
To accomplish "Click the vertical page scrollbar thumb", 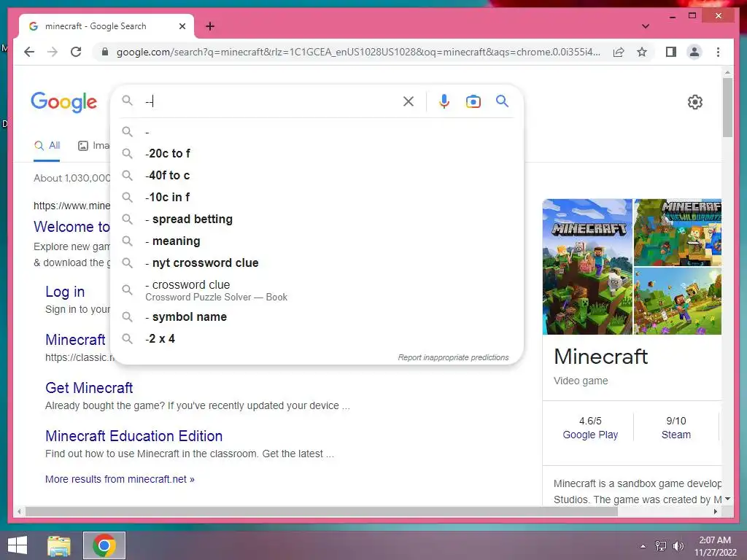I will point(727,107).
